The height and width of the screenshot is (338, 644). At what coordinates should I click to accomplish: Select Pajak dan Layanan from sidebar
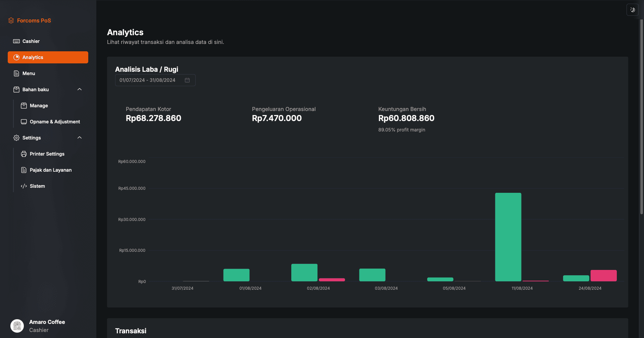coord(51,170)
